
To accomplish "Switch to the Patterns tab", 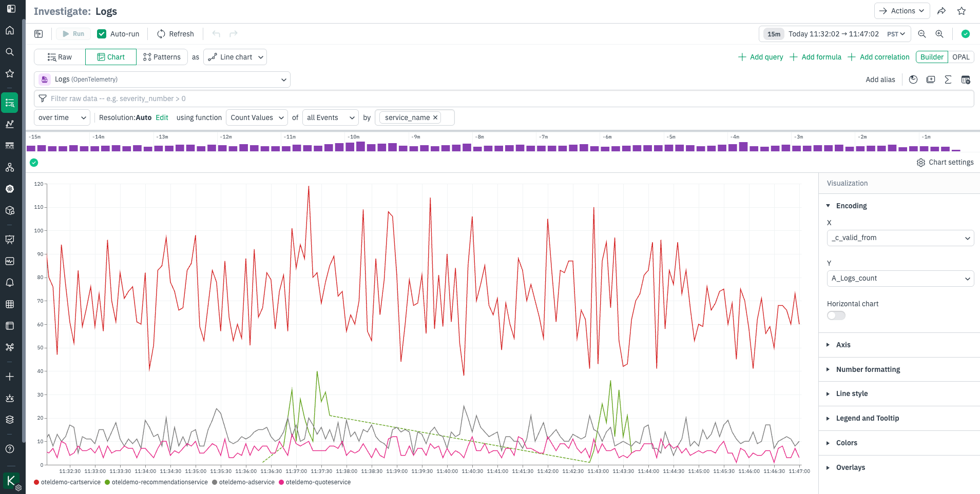I will click(162, 57).
